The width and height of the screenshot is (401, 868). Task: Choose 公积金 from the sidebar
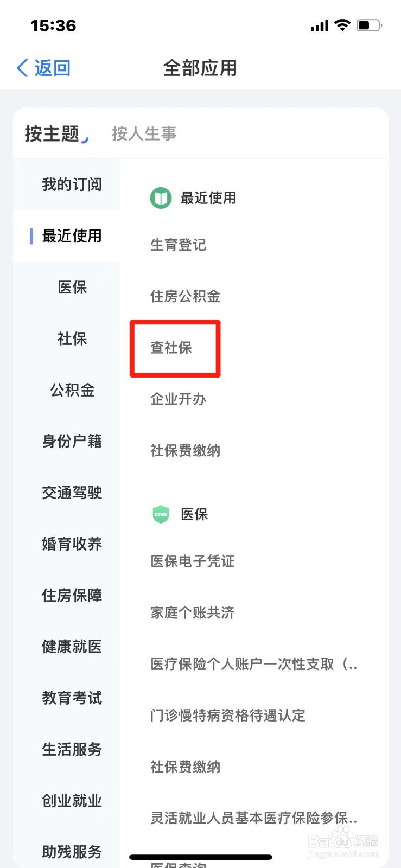(x=72, y=390)
